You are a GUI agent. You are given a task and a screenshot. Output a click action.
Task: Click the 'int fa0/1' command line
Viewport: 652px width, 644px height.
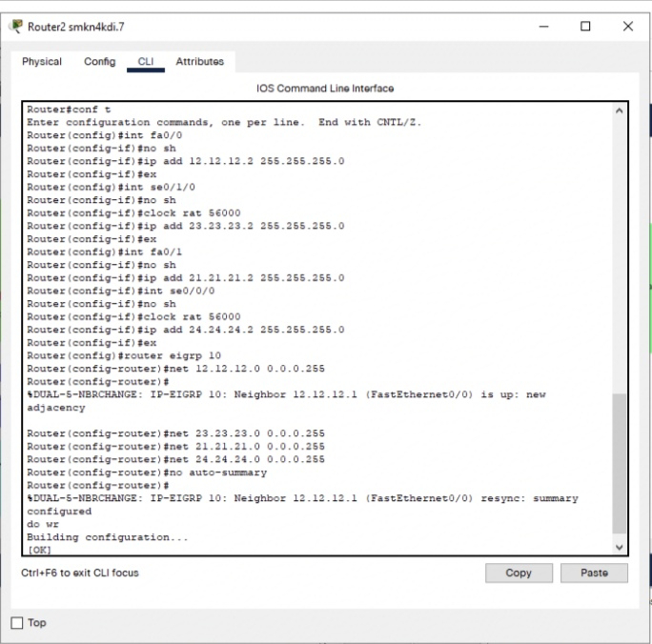click(104, 252)
